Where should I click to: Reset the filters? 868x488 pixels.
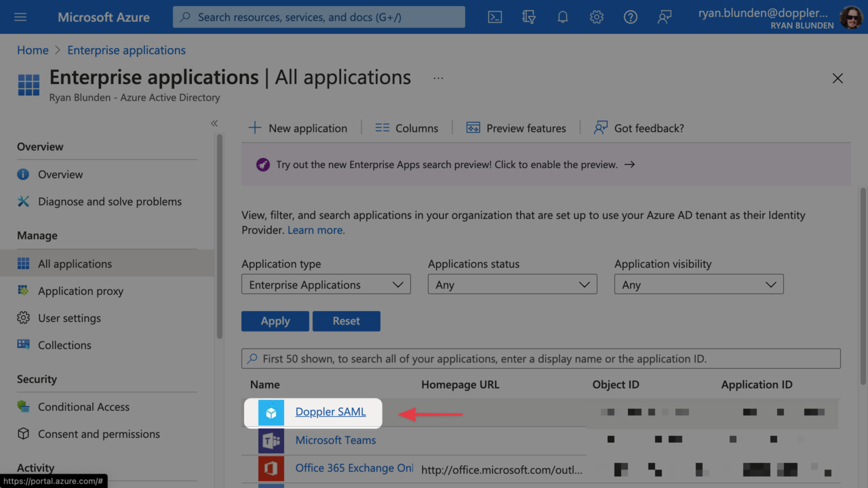click(347, 321)
